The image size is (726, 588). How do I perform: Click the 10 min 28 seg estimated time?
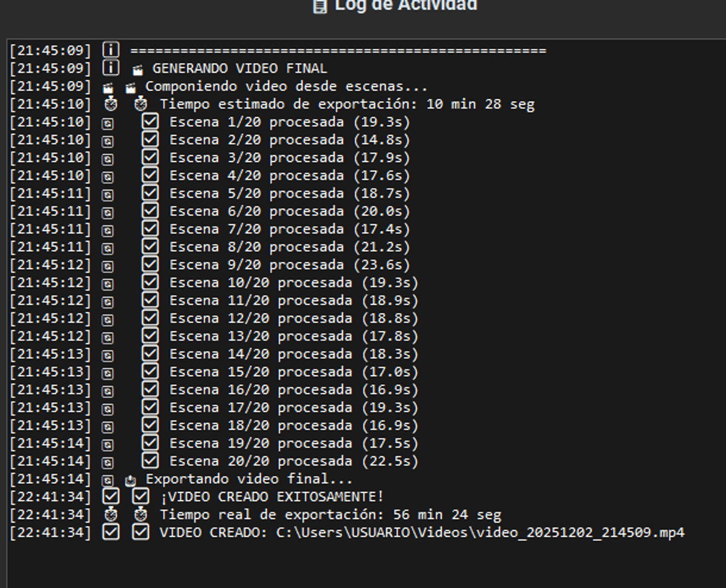[x=480, y=104]
